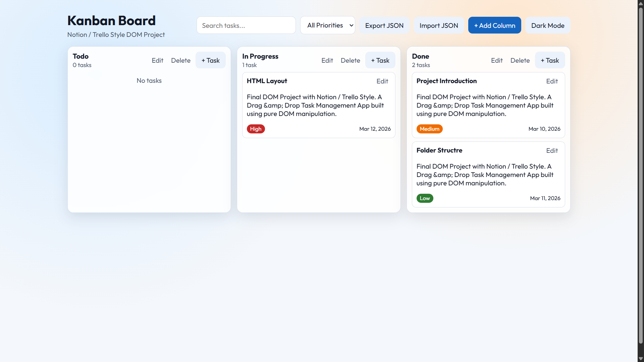The image size is (644, 362).
Task: Click the Kanban Board heading
Action: coord(111,20)
